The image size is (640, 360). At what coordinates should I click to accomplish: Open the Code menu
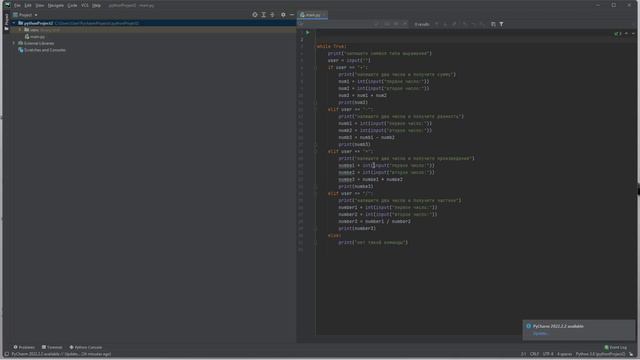(x=72, y=5)
